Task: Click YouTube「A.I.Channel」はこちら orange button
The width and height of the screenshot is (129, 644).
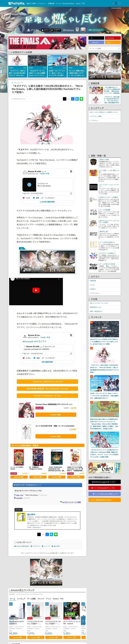Action: 47,396
